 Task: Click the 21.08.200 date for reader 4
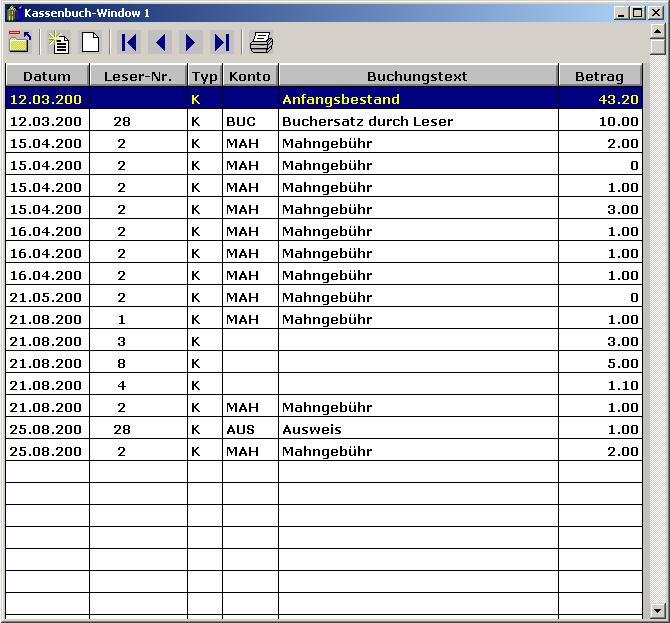click(x=47, y=385)
